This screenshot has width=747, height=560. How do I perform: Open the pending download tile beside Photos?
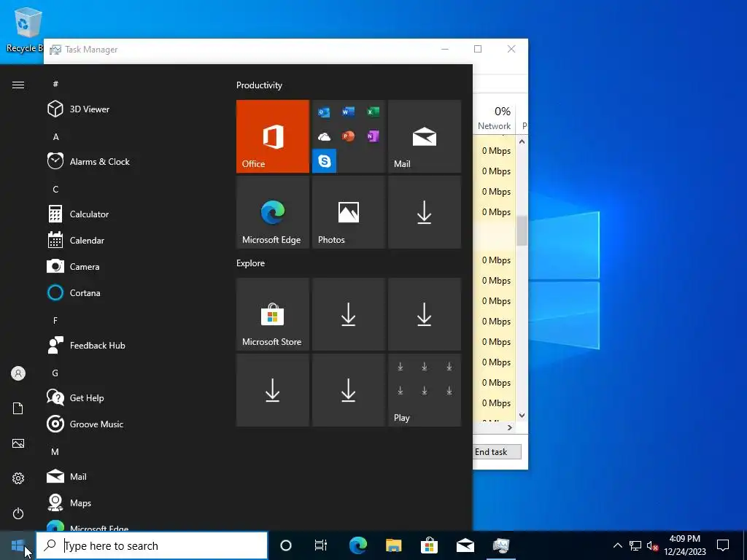coord(425,212)
